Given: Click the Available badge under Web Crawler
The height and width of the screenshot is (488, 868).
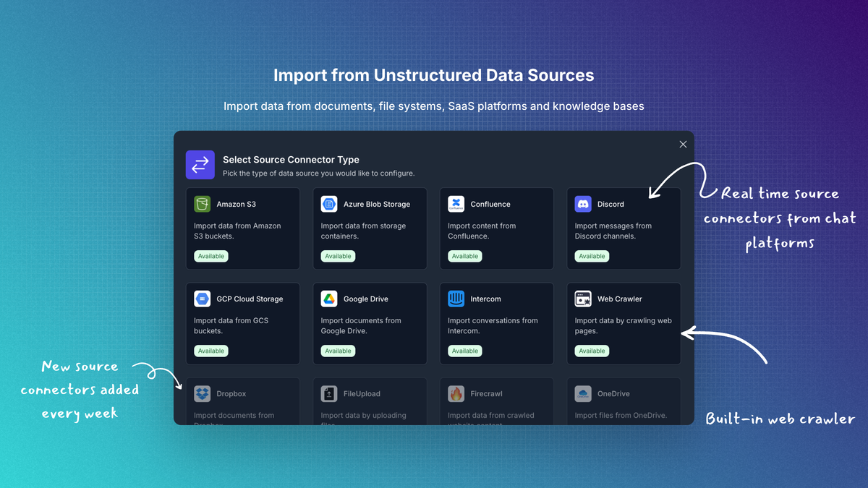Looking at the screenshot, I should click(592, 351).
